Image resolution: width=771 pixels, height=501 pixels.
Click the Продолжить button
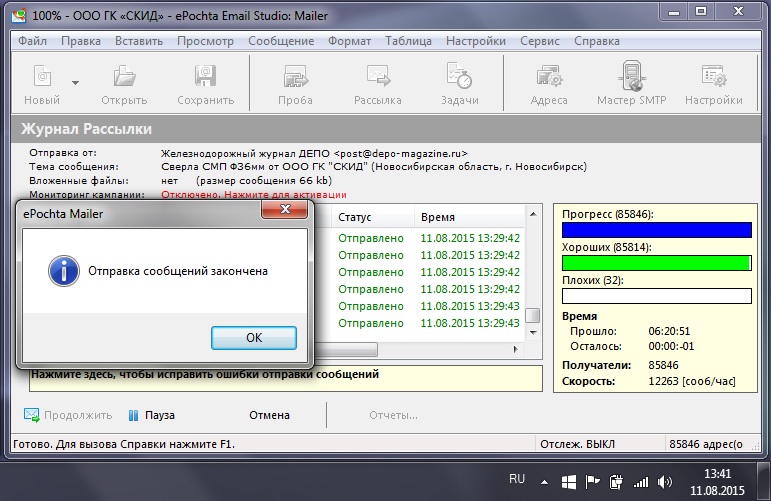coord(68,415)
